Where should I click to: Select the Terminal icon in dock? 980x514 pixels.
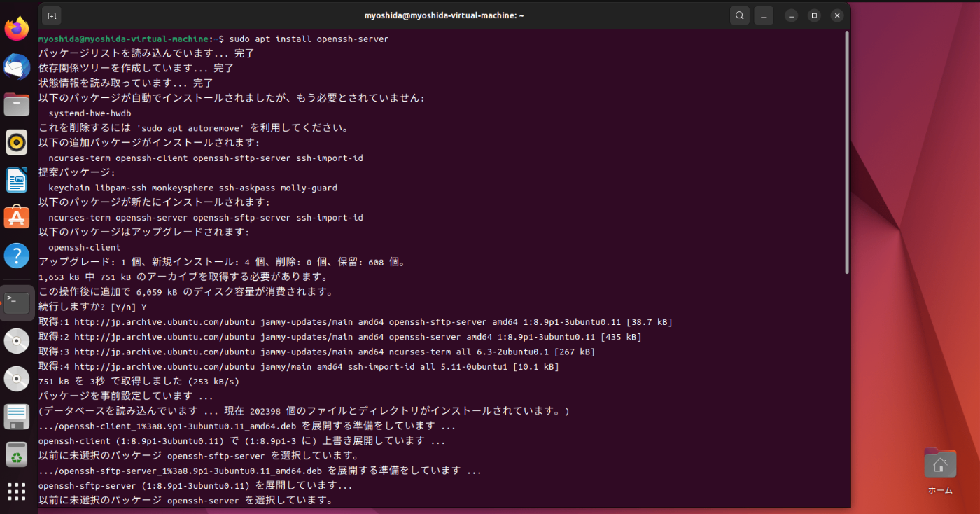point(17,303)
